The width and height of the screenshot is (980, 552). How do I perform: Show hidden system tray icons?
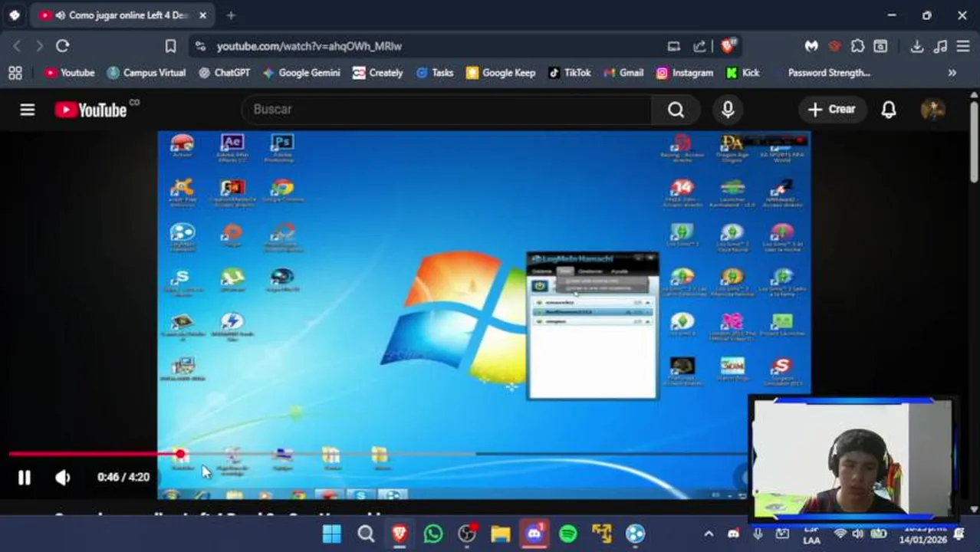tap(709, 534)
